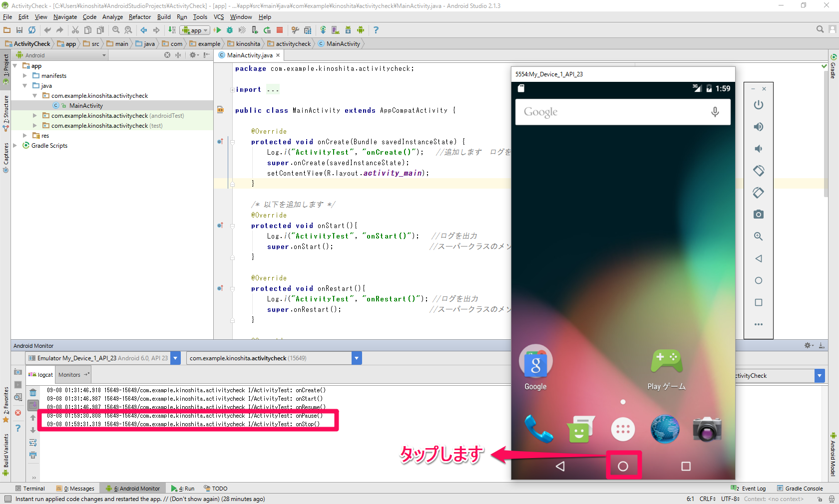Viewport: 839px width, 504px height.
Task: Click the Cut scissors icon
Action: coord(75,30)
